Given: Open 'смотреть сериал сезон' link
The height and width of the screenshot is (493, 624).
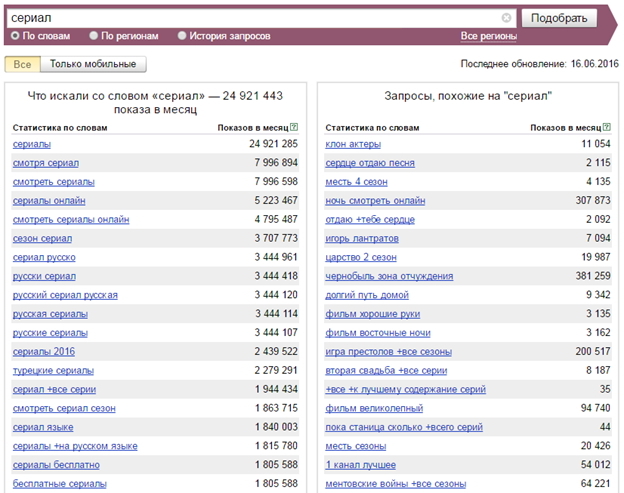Looking at the screenshot, I should coord(64,408).
